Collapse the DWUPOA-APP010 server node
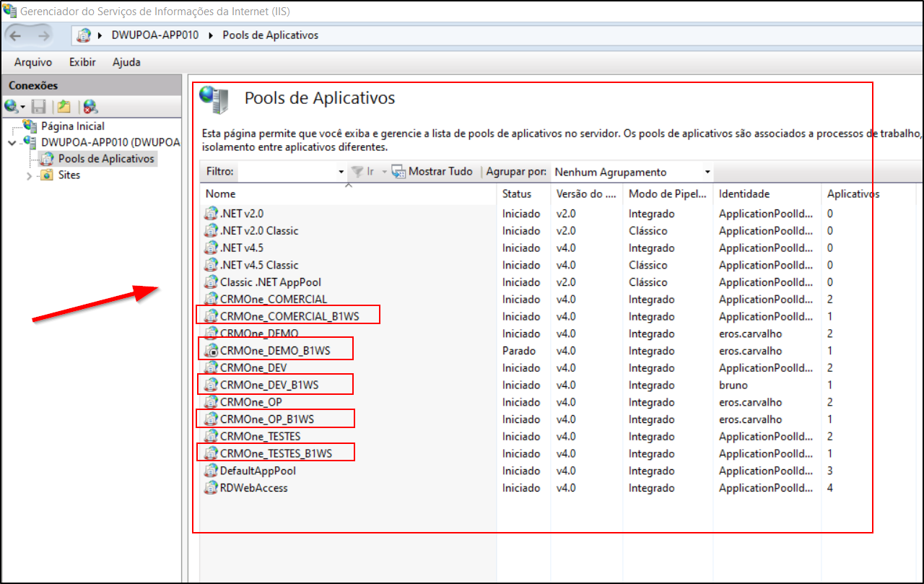 (12, 142)
